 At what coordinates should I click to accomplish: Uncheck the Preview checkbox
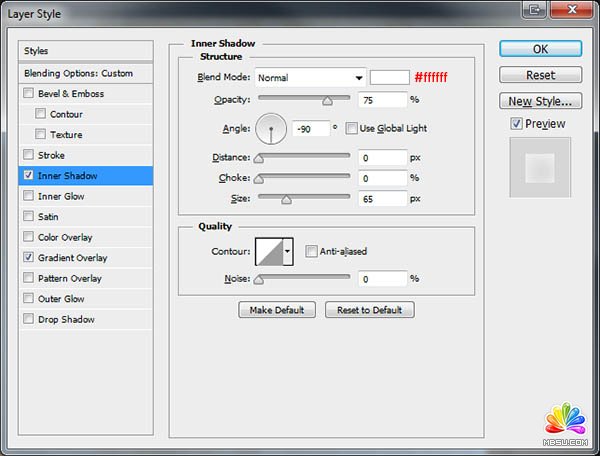tap(516, 124)
